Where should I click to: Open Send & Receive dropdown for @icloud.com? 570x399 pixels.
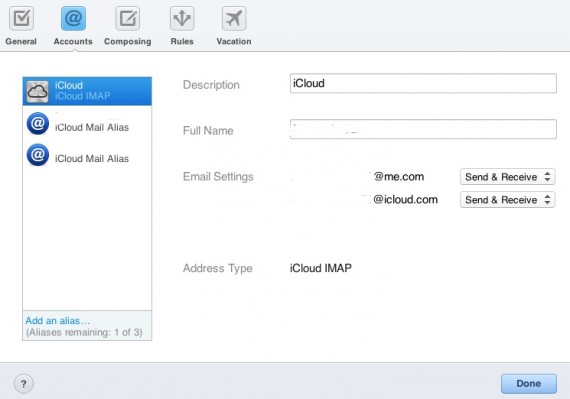pos(507,200)
